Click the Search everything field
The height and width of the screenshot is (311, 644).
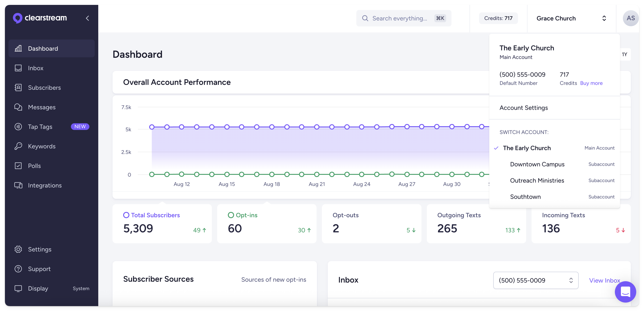tap(404, 18)
